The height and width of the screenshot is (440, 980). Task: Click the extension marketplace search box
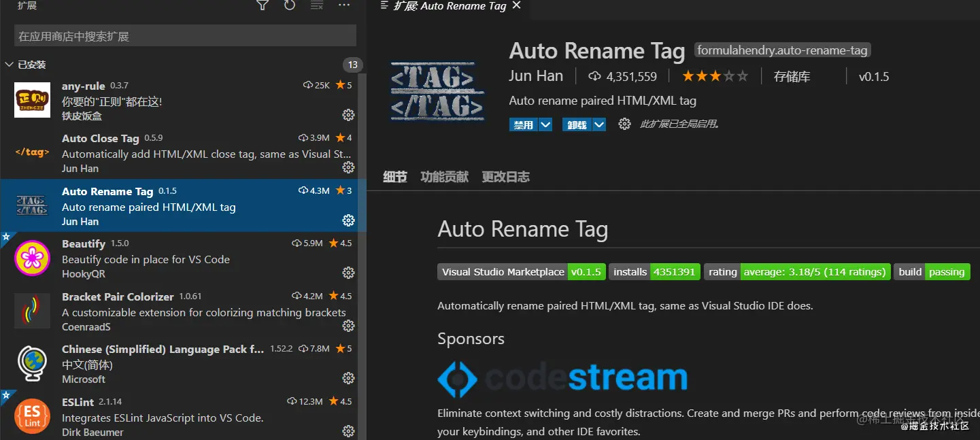coord(185,36)
